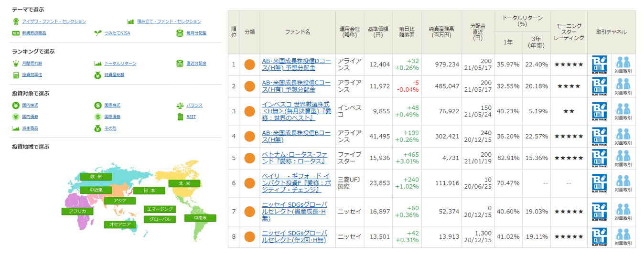Click BLUE TRADE icon in rank 7 row
The image size is (644, 256).
[x=599, y=212]
